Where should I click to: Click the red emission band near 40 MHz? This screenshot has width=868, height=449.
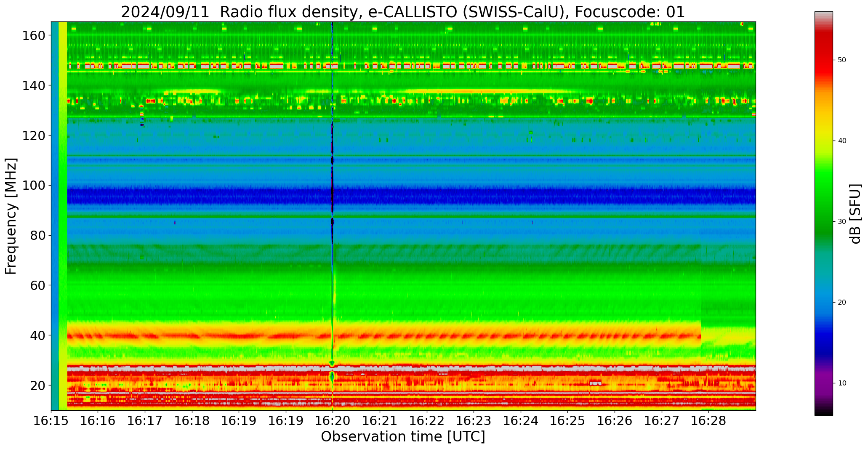point(383,336)
